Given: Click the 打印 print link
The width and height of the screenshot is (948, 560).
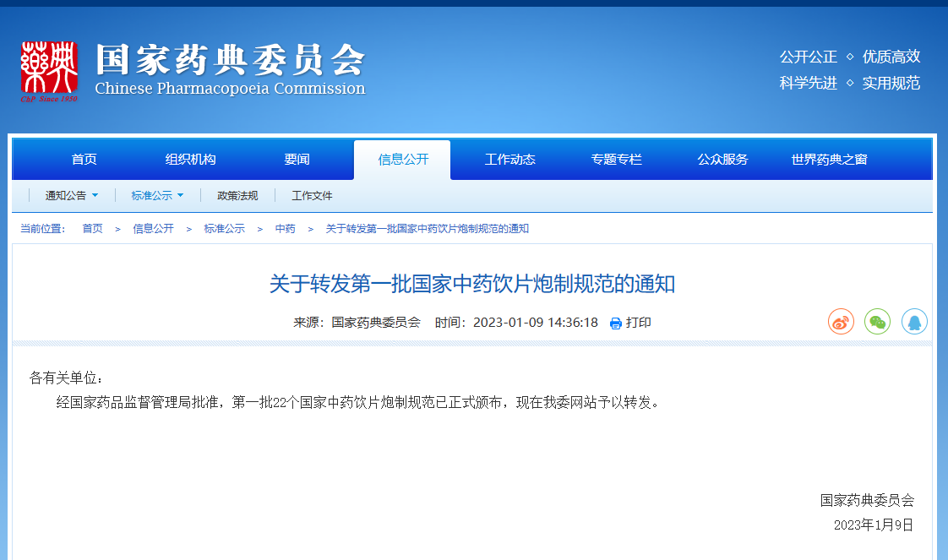Looking at the screenshot, I should point(639,323).
